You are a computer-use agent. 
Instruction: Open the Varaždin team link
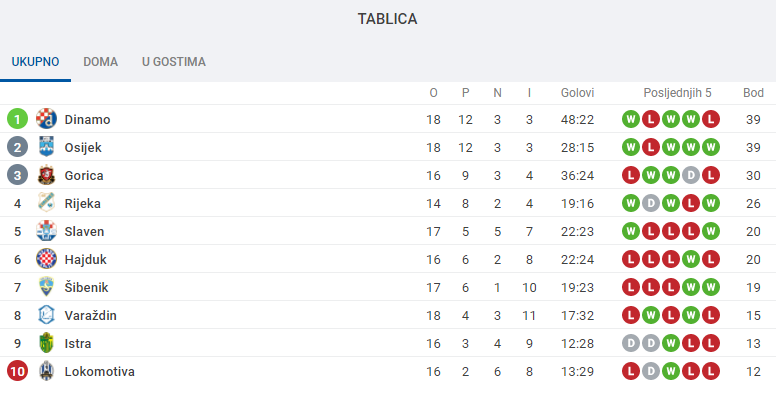[x=90, y=315]
